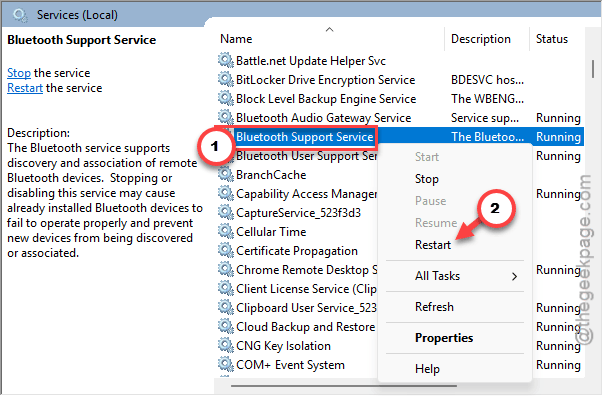Click the 'The WBENG...' description cell

pos(487,99)
